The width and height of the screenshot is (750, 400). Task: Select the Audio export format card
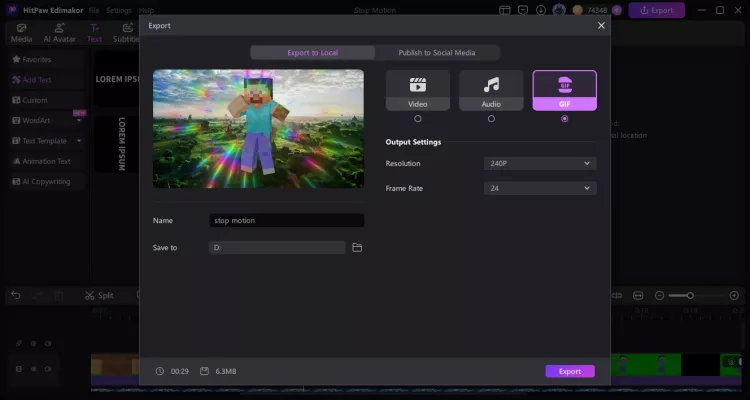click(x=491, y=90)
